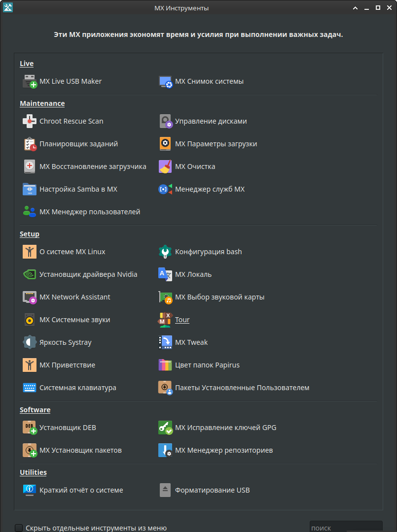Click the Конфигурация bash label
Image resolution: width=397 pixels, height=532 pixels.
coord(209,252)
